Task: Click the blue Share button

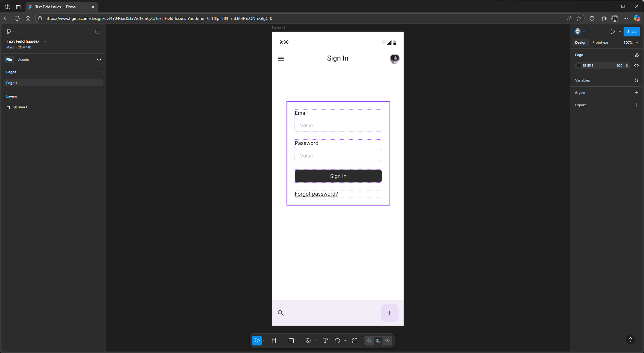Action: (x=631, y=32)
